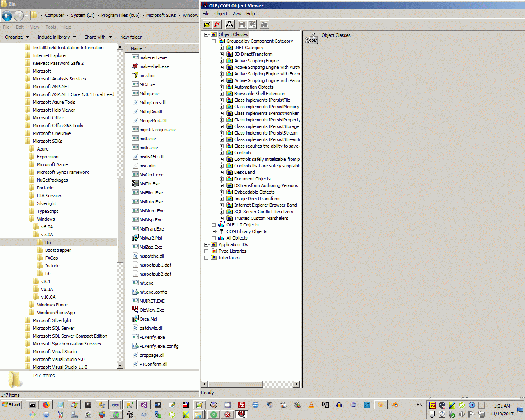Expand the Interfaces node
Viewport: 525px width, 420px height.
(x=206, y=258)
